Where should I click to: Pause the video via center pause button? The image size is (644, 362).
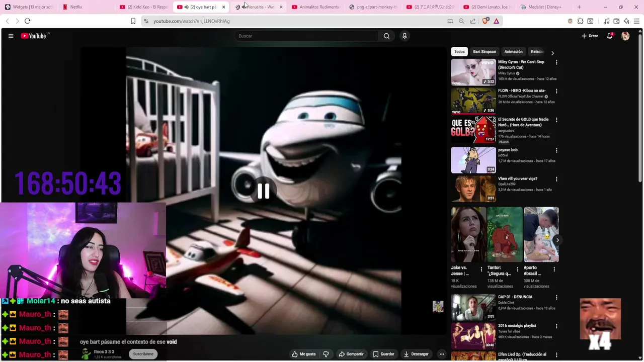pos(263,191)
